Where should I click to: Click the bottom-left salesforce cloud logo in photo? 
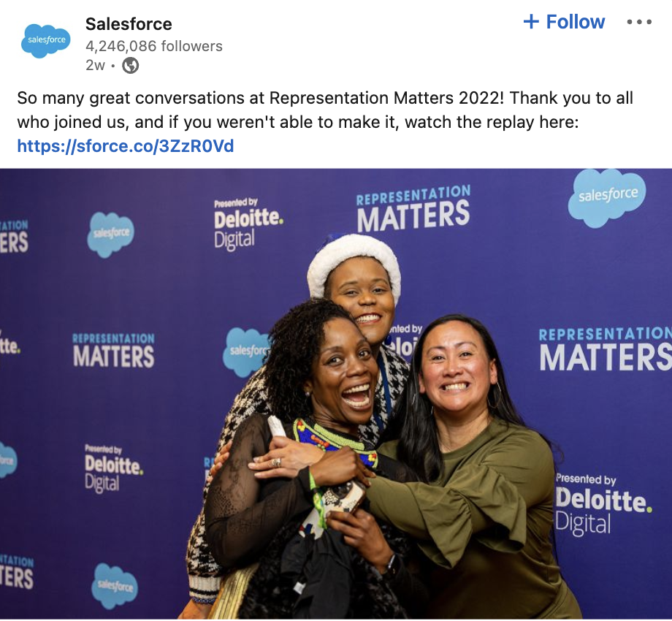pos(115,586)
